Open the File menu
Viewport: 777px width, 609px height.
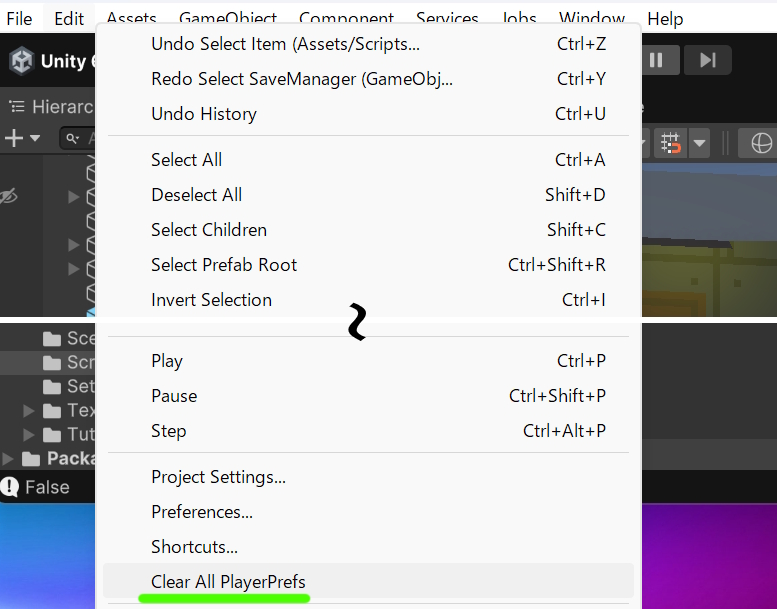tap(19, 19)
